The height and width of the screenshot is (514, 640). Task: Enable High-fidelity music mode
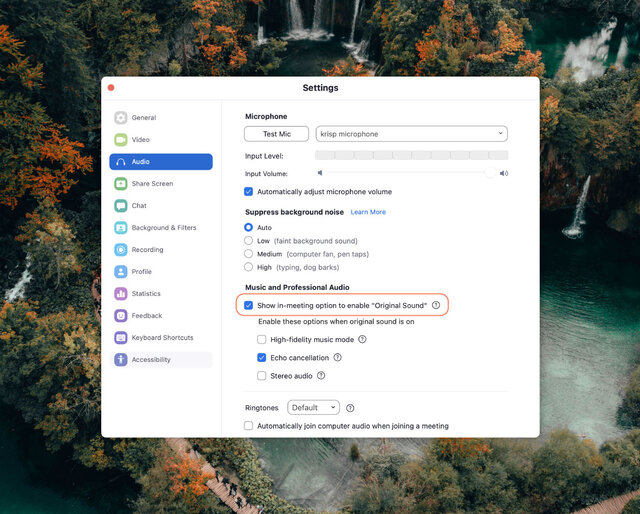click(262, 339)
